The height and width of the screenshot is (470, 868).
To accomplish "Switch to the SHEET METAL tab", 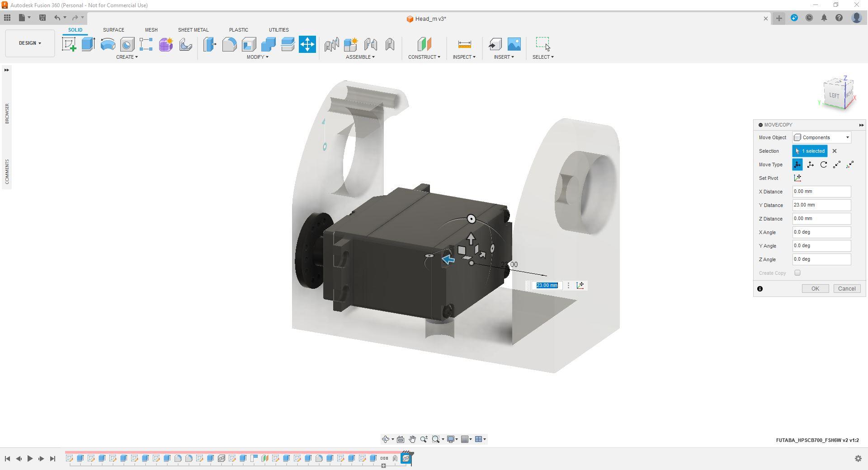I will point(193,30).
